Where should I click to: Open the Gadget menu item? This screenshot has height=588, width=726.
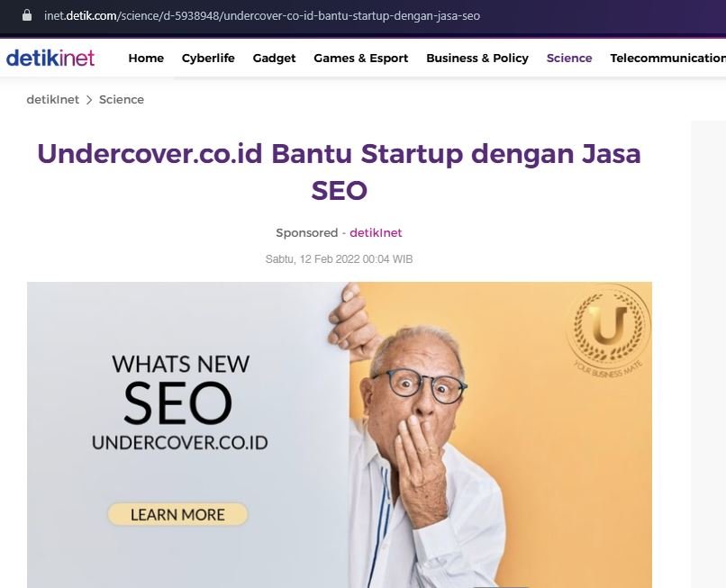point(274,59)
